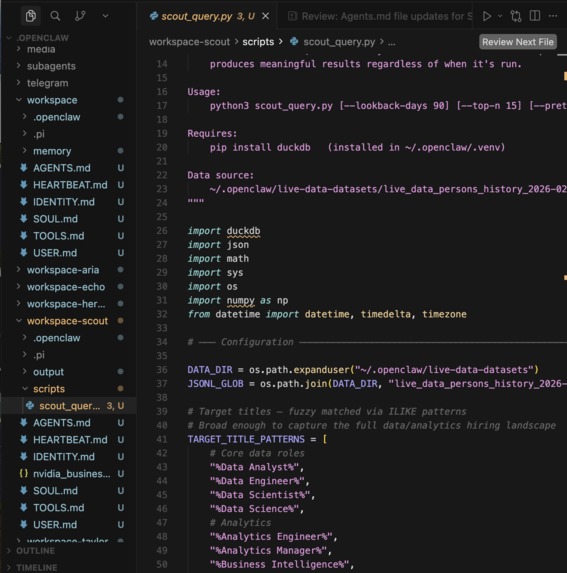Click import json on line 27

218,245
